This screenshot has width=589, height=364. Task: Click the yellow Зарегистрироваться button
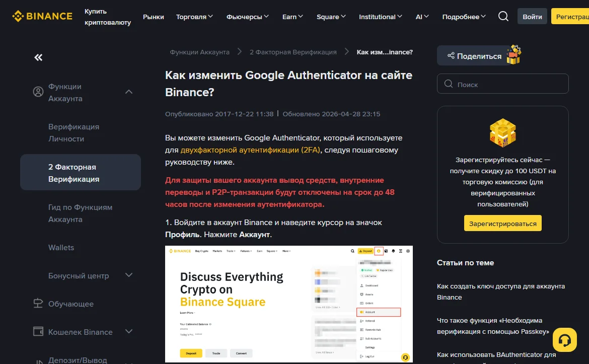coord(502,223)
